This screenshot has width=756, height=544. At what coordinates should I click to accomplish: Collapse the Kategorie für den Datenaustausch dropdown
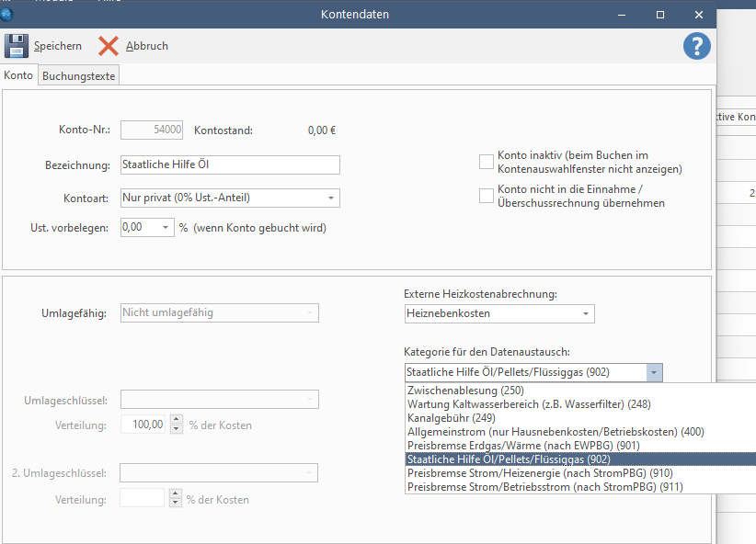coord(653,372)
